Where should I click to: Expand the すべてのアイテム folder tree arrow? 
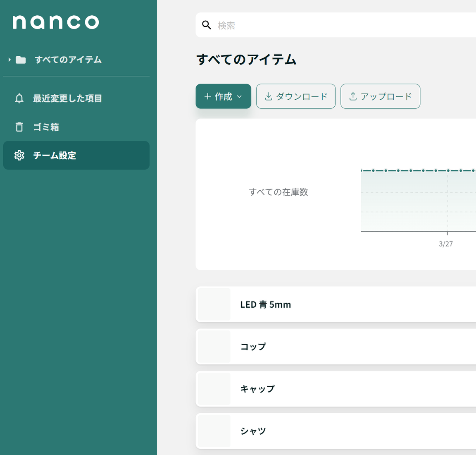click(x=10, y=60)
